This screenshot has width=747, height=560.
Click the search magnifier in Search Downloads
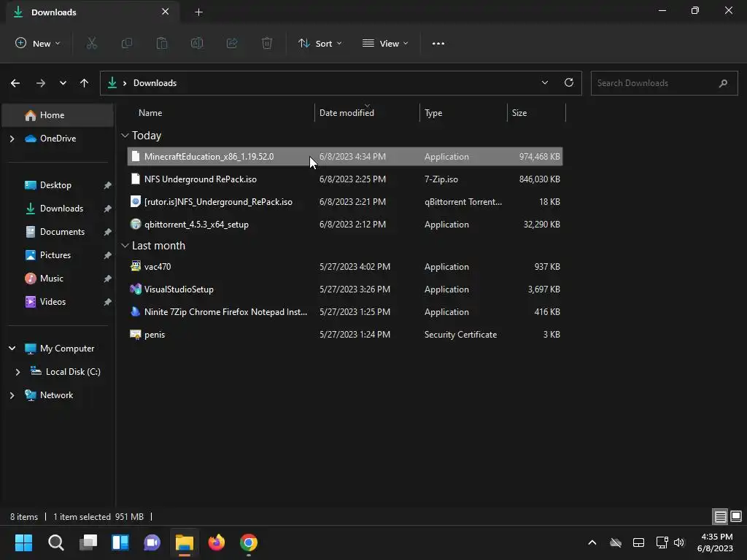coord(723,83)
